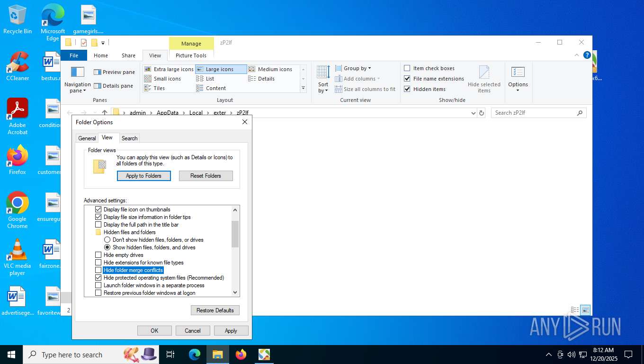This screenshot has height=364, width=644.
Task: Select Don't show hidden files radio option
Action: pyautogui.click(x=107, y=240)
